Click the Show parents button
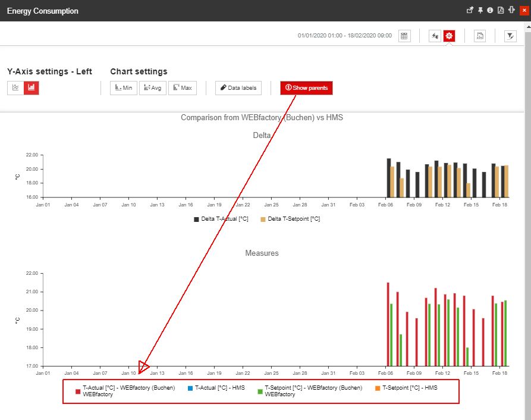The height and width of the screenshot is (420, 531). [307, 88]
